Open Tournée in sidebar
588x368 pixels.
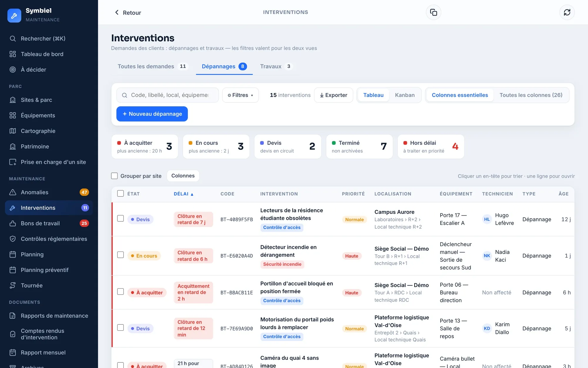pos(49,286)
